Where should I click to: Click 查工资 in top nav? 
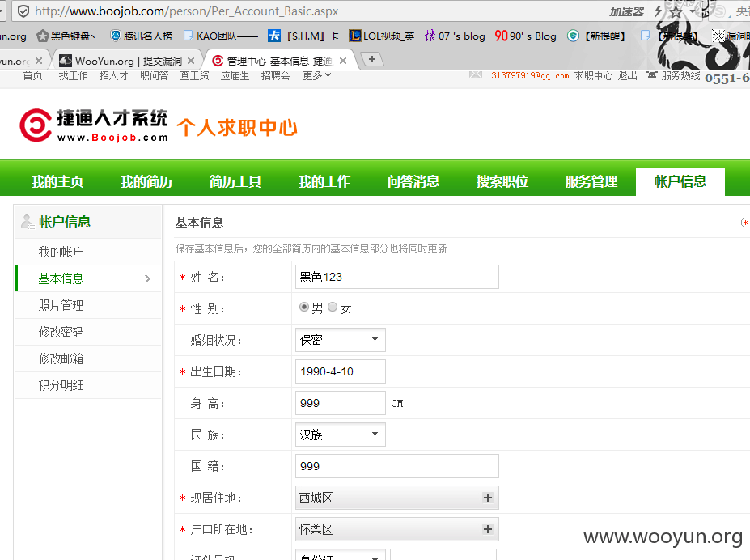click(195, 75)
